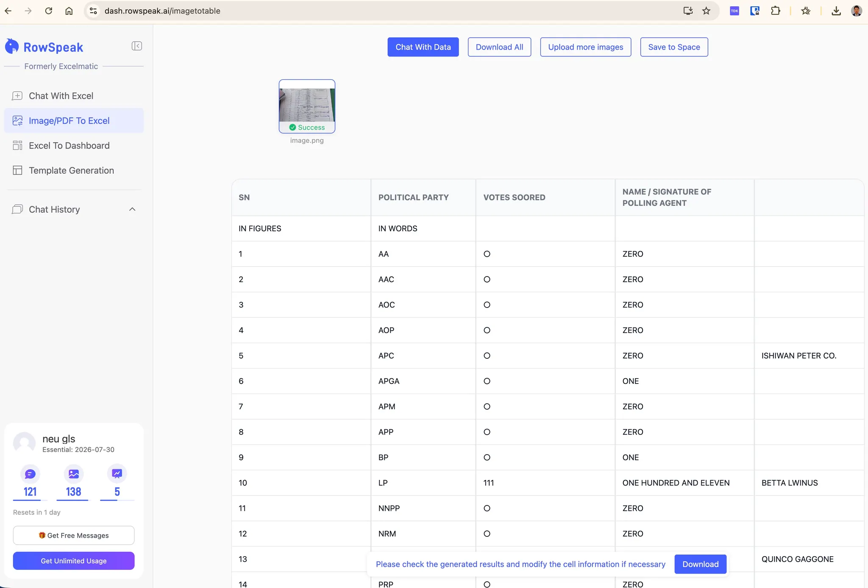This screenshot has width=868, height=588.
Task: Click the image quota icon above 138
Action: (73, 474)
